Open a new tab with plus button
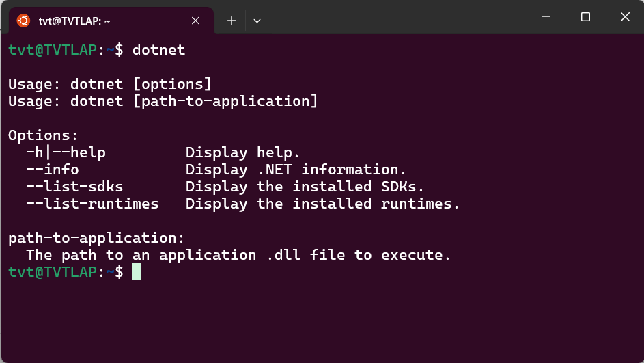644x363 pixels. click(x=232, y=21)
